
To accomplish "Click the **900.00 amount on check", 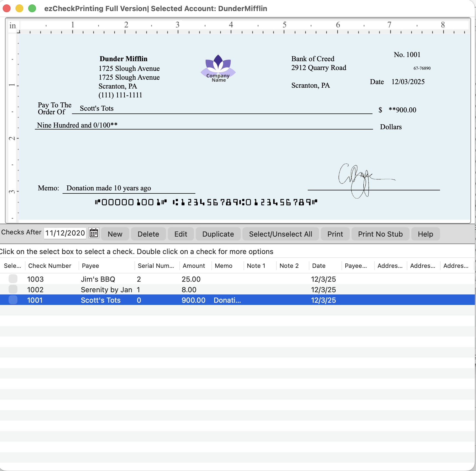I will click(402, 110).
